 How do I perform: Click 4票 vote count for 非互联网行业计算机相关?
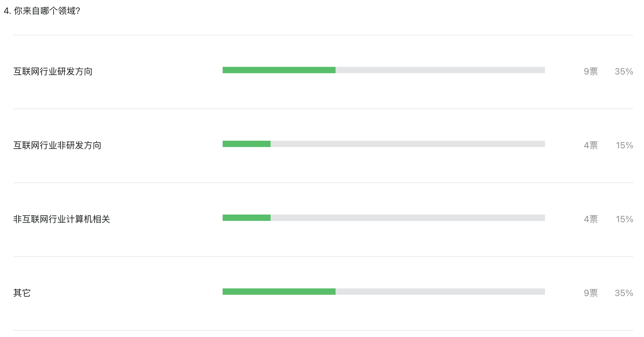[x=591, y=219]
